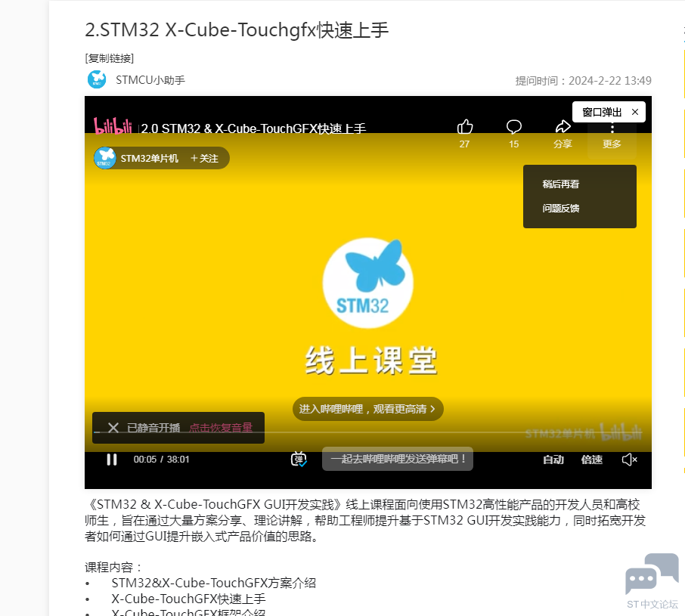Seek on the video progress bar
This screenshot has height=616, width=685.
click(x=368, y=432)
